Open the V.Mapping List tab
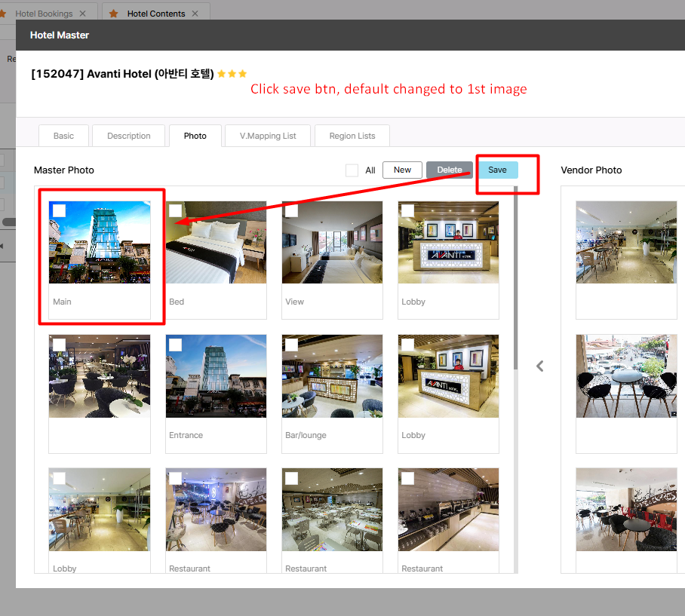685x616 pixels. [268, 136]
